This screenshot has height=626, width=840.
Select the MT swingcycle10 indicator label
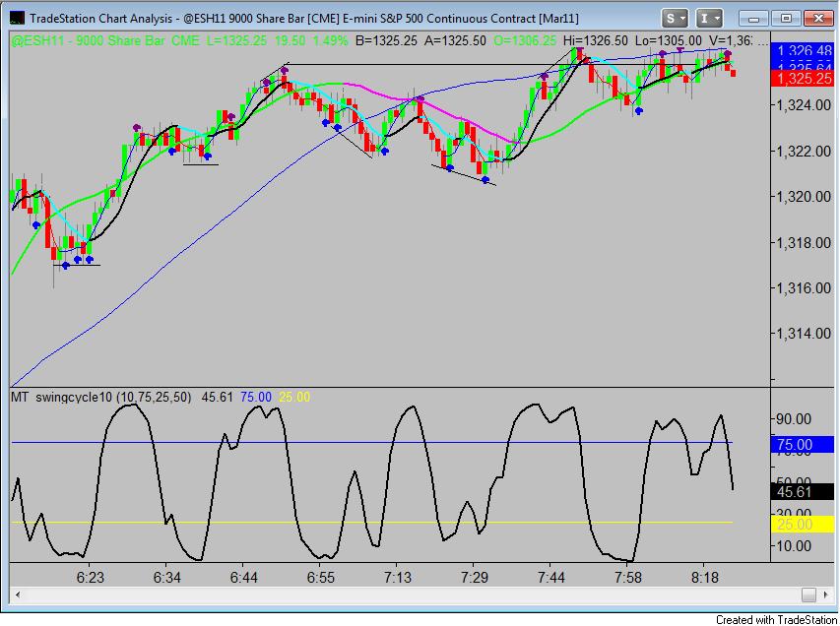tap(101, 398)
